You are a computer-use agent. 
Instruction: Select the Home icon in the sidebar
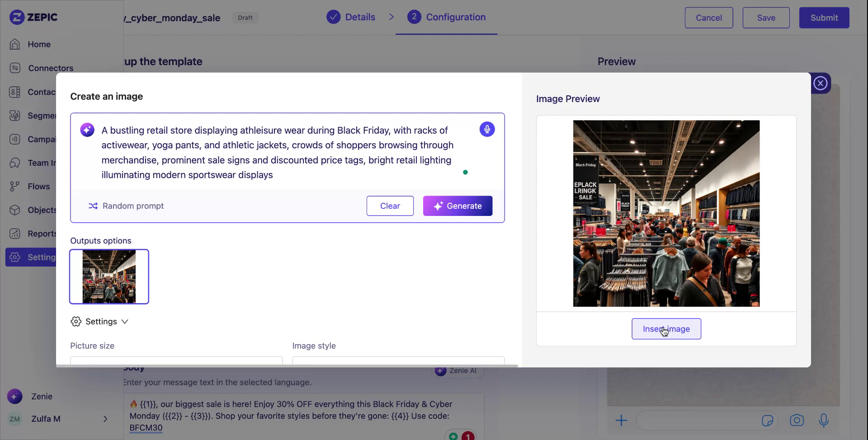pyautogui.click(x=15, y=44)
